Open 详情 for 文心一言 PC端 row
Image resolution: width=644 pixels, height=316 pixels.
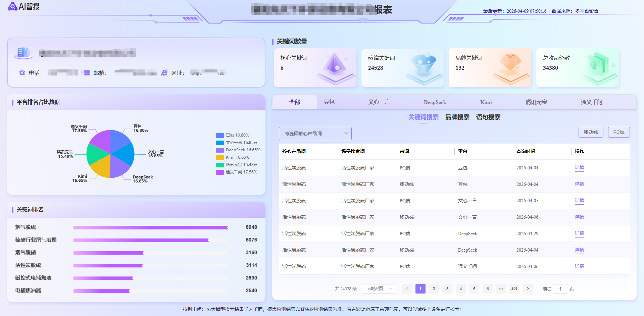point(580,201)
